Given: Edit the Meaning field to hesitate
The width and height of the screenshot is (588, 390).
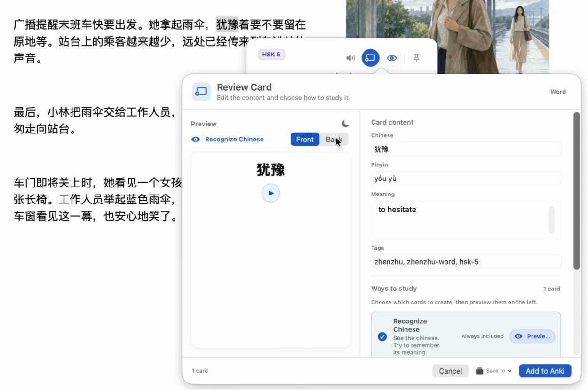Looking at the screenshot, I should pyautogui.click(x=466, y=219).
